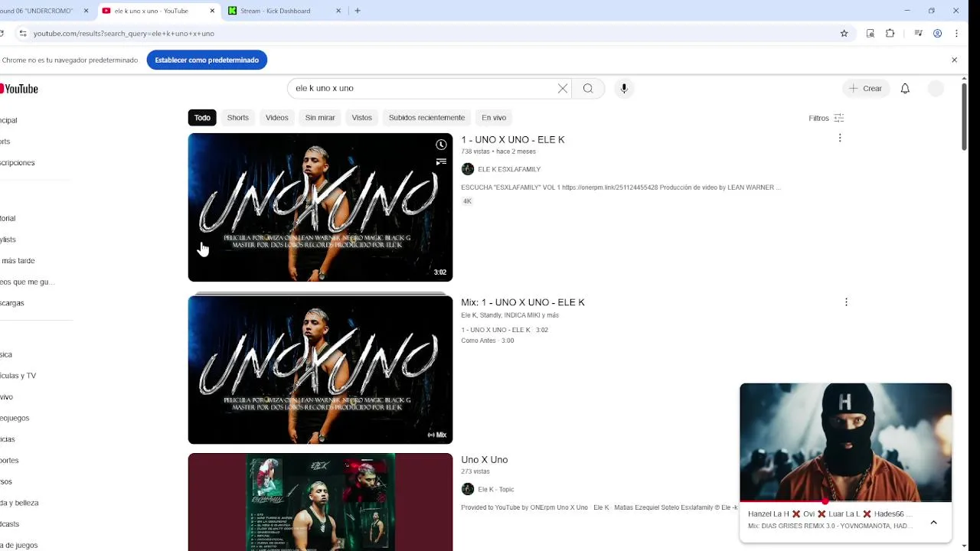Select the En vivo filter chip

point(494,118)
